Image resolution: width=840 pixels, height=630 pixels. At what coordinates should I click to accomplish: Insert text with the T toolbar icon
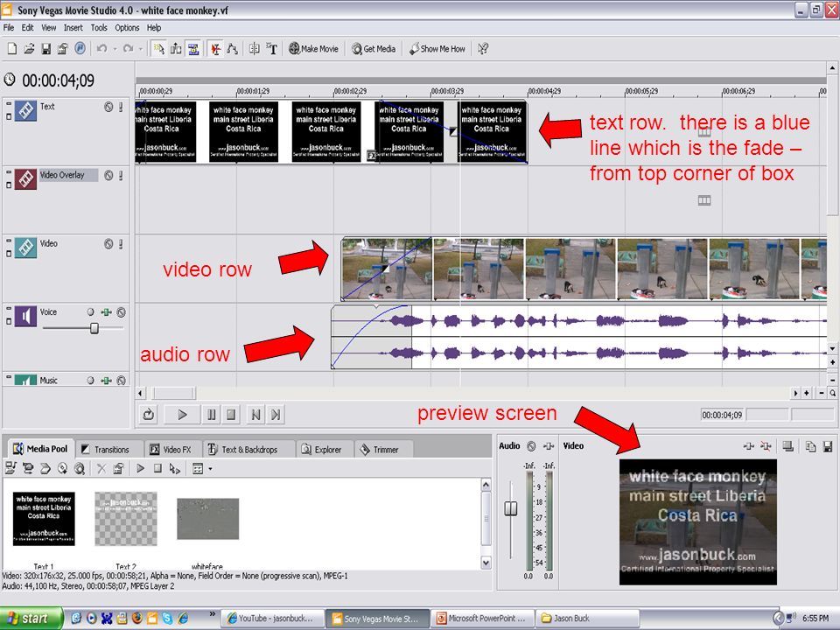[272, 49]
